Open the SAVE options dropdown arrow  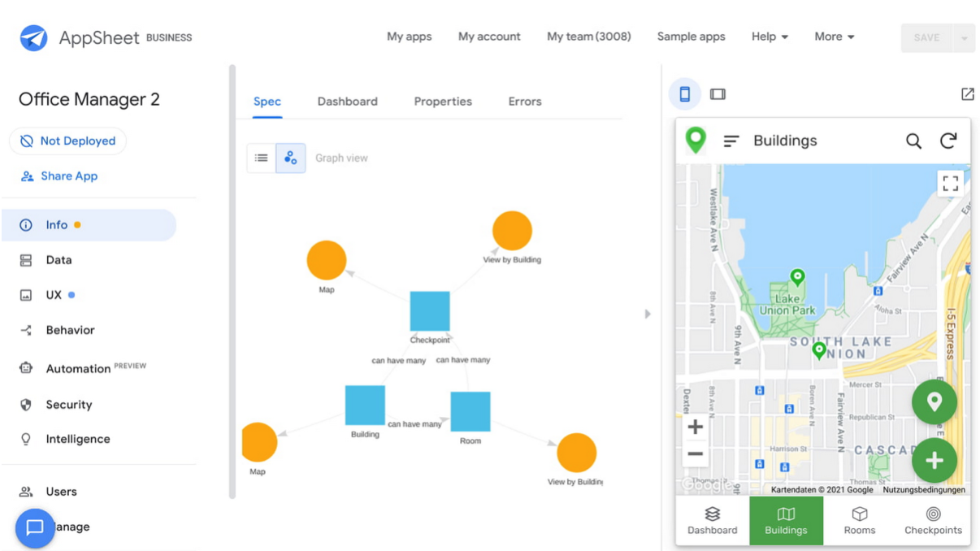coord(965,38)
